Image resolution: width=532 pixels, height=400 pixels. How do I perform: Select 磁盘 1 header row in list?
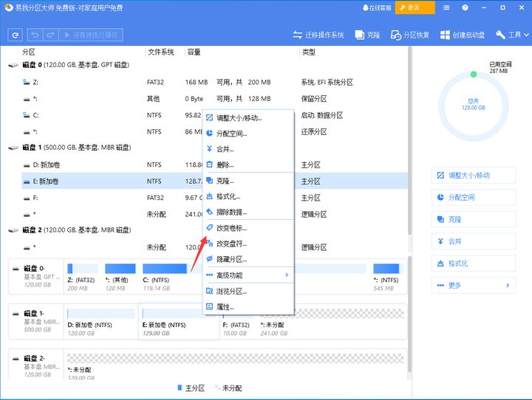(x=208, y=148)
